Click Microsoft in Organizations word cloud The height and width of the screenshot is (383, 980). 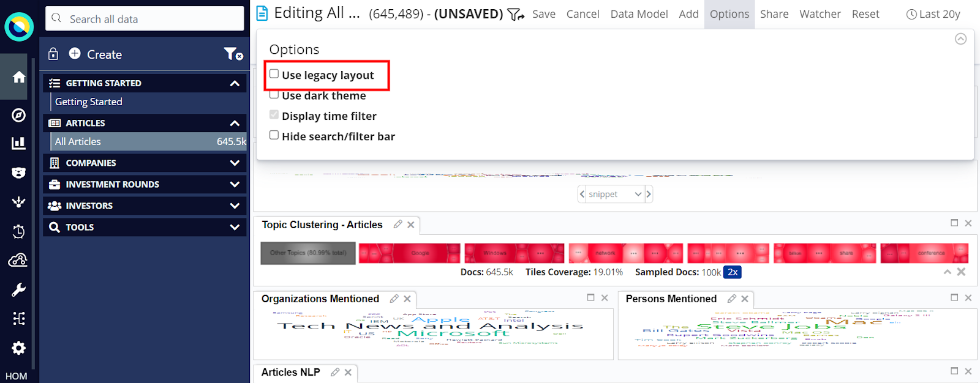(453, 333)
